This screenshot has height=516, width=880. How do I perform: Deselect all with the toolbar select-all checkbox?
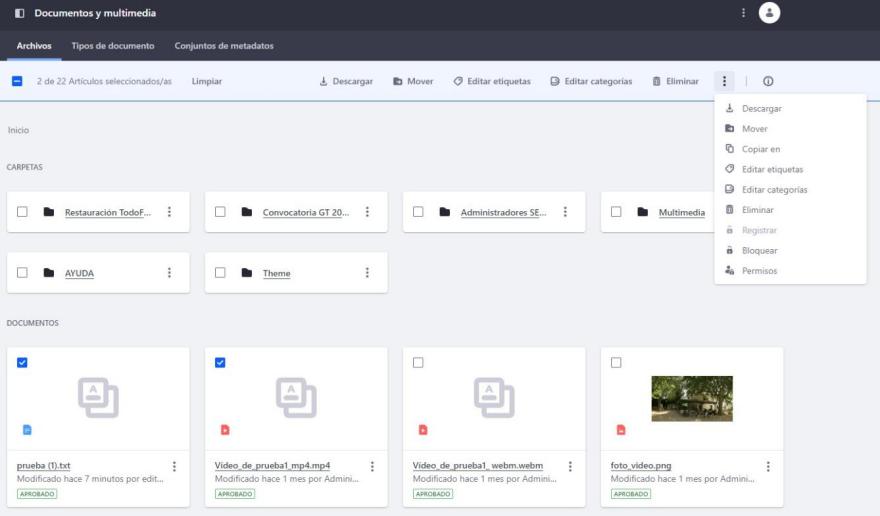(x=17, y=81)
